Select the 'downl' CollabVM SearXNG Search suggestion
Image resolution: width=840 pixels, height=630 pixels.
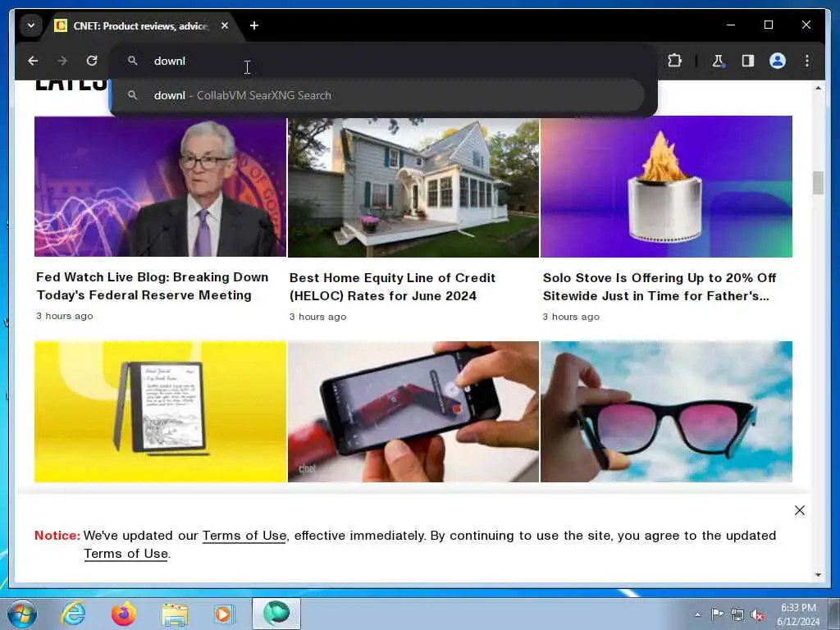[377, 95]
